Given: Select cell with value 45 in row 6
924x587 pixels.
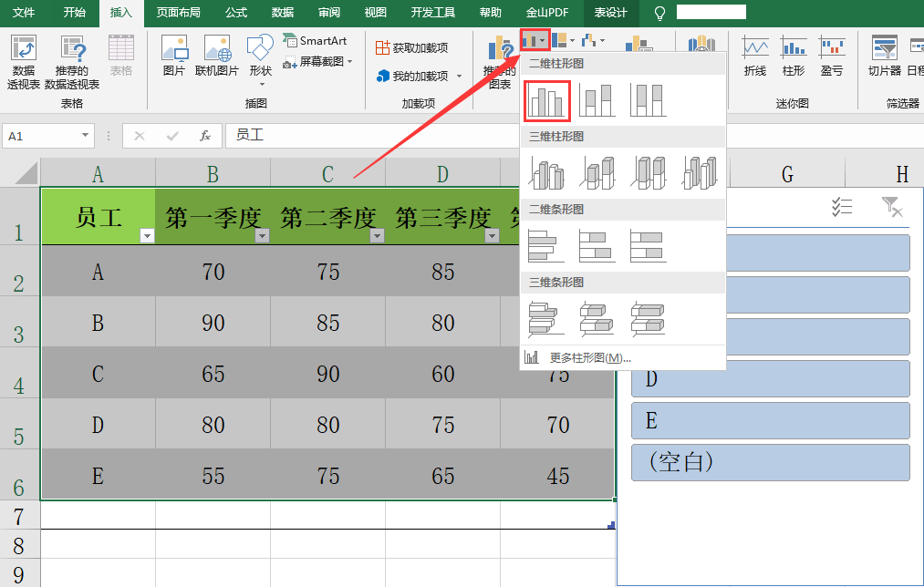Looking at the screenshot, I should (x=557, y=475).
